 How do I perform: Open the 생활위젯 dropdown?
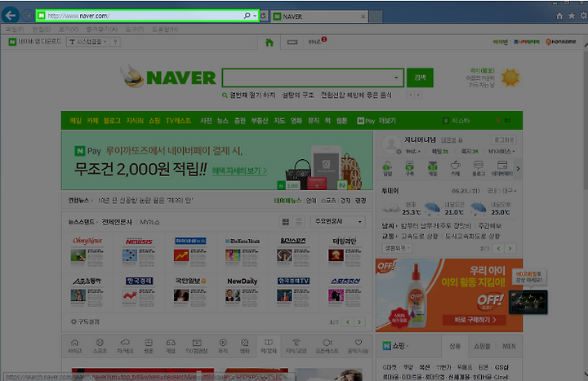pos(397,248)
